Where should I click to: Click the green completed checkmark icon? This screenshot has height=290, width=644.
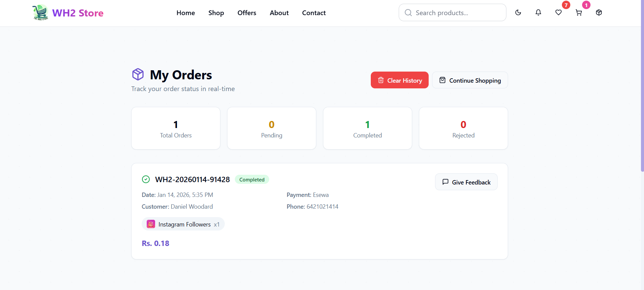[146, 179]
